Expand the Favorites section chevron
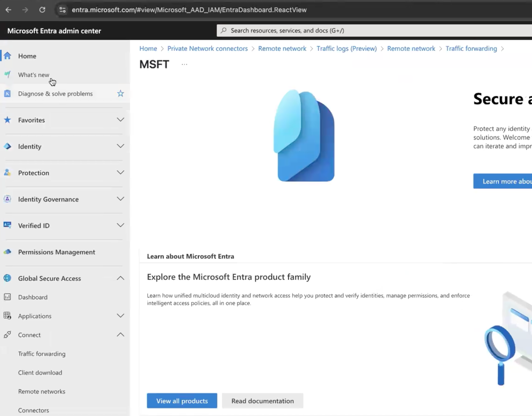532x416 pixels. coord(120,120)
